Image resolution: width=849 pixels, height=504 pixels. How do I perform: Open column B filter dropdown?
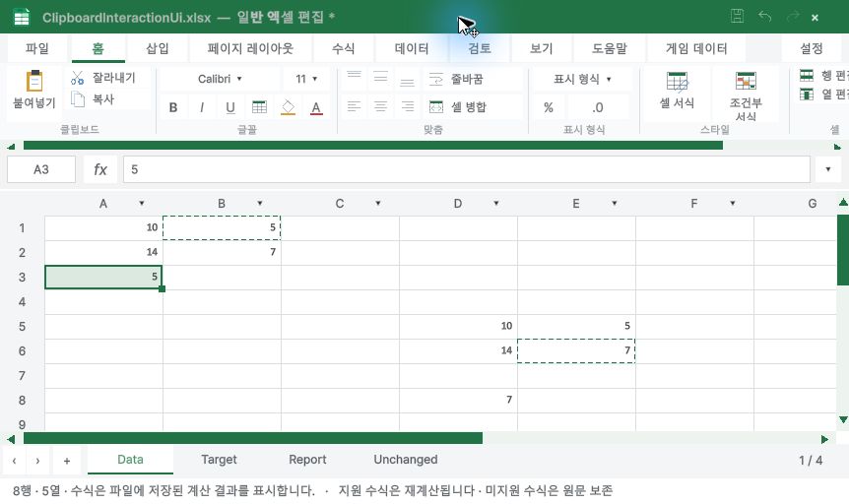tap(259, 204)
